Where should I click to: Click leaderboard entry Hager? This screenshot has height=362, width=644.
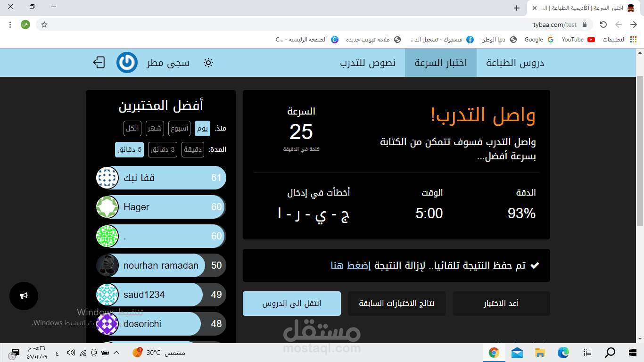tap(161, 207)
